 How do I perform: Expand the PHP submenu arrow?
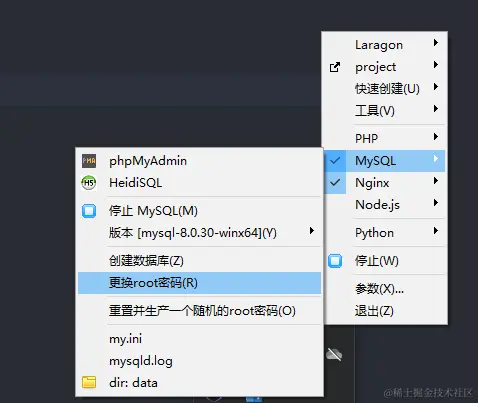click(x=436, y=137)
